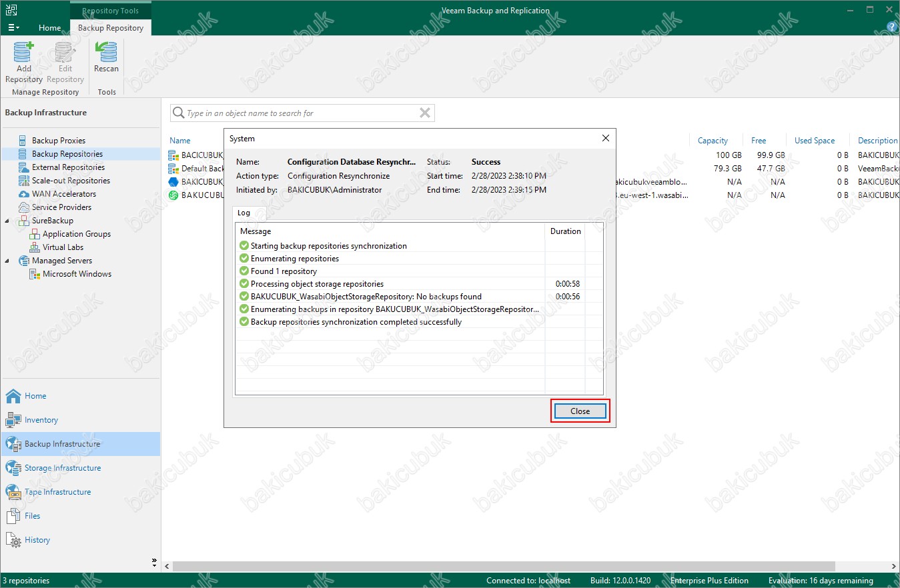Open the Home view house icon
Image resolution: width=900 pixels, height=588 pixels.
pyautogui.click(x=13, y=396)
